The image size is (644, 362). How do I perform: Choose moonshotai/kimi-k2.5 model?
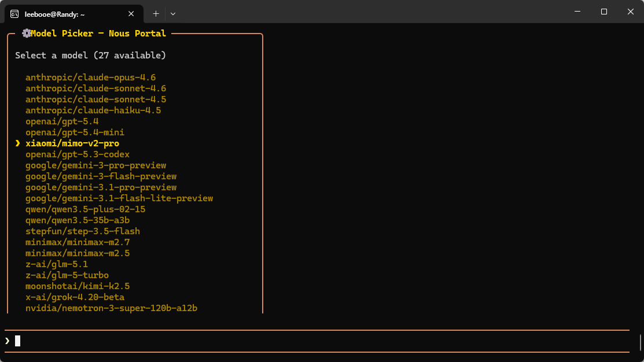click(78, 286)
